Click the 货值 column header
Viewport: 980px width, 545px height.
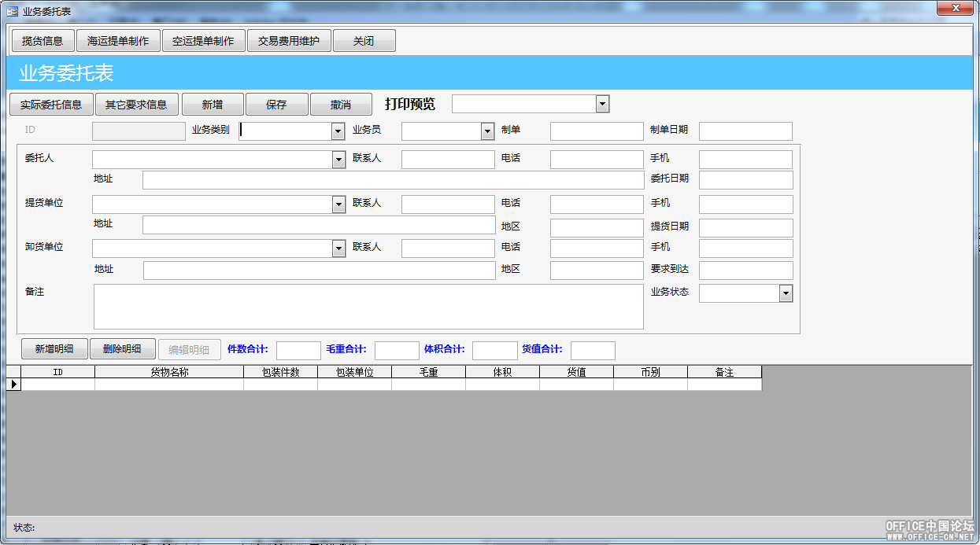[576, 372]
